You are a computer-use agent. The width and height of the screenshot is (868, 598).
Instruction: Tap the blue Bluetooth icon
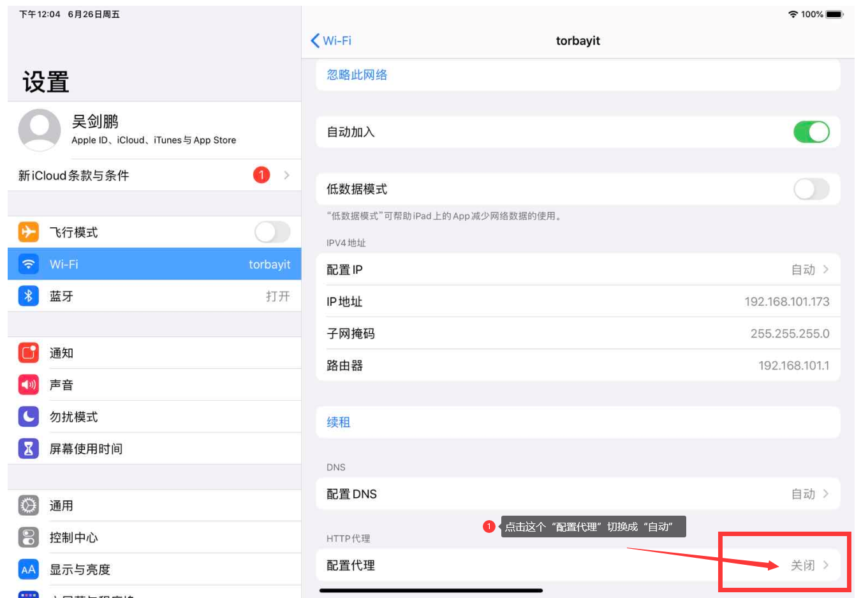(x=29, y=296)
